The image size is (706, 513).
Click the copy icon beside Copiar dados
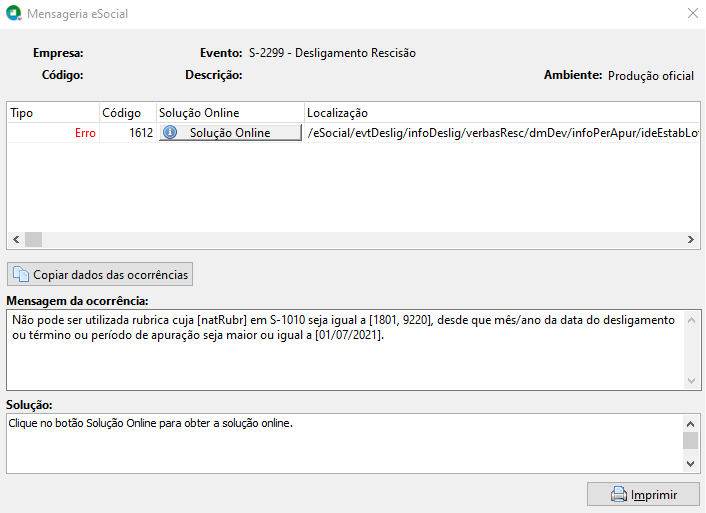(21, 274)
